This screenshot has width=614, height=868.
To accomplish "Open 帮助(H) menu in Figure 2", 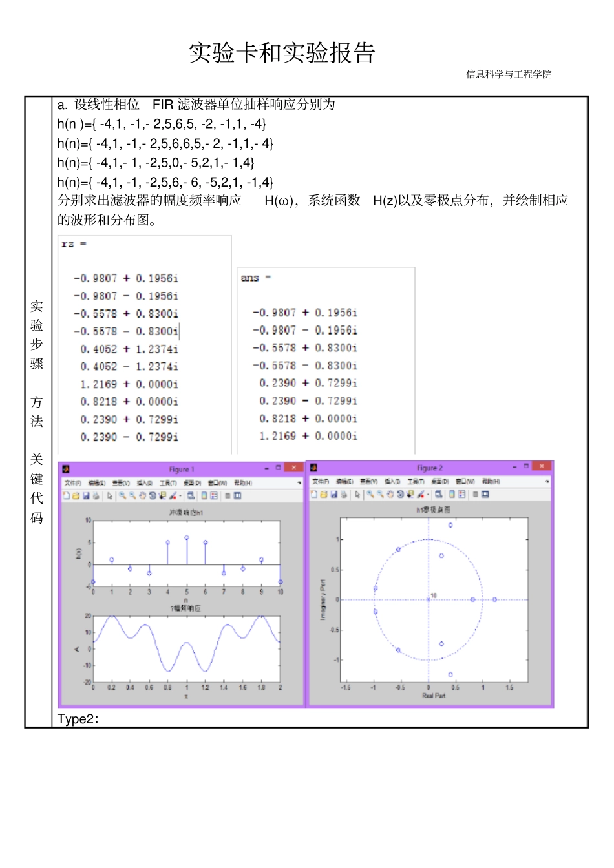I will [491, 481].
